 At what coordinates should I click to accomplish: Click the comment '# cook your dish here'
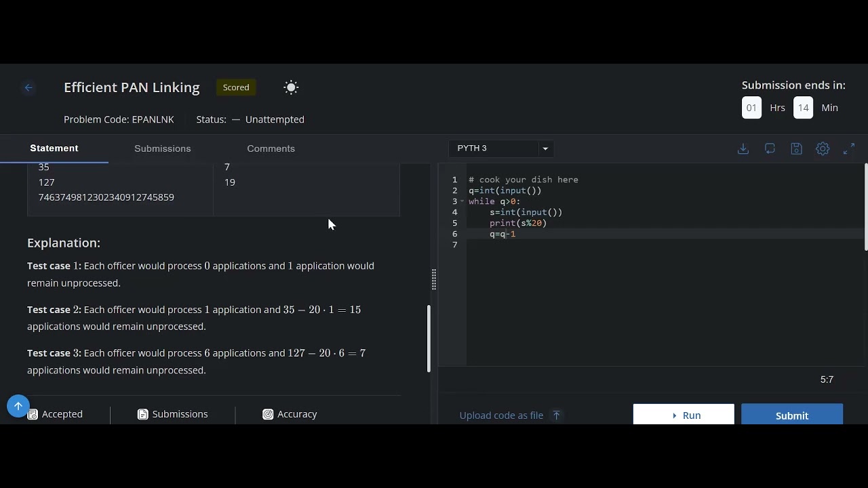[524, 180]
